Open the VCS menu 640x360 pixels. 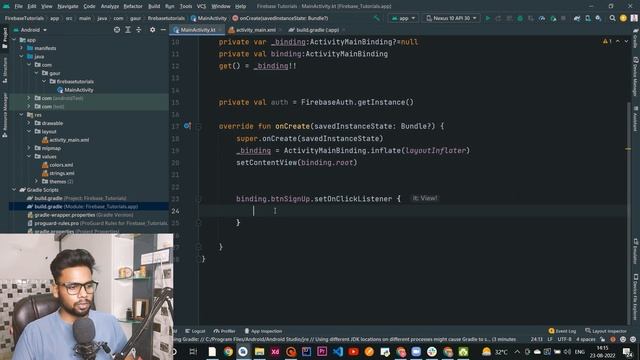[201, 6]
